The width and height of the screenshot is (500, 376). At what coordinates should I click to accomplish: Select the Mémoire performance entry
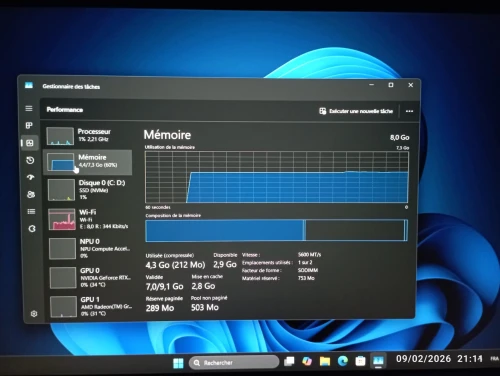coord(88,162)
